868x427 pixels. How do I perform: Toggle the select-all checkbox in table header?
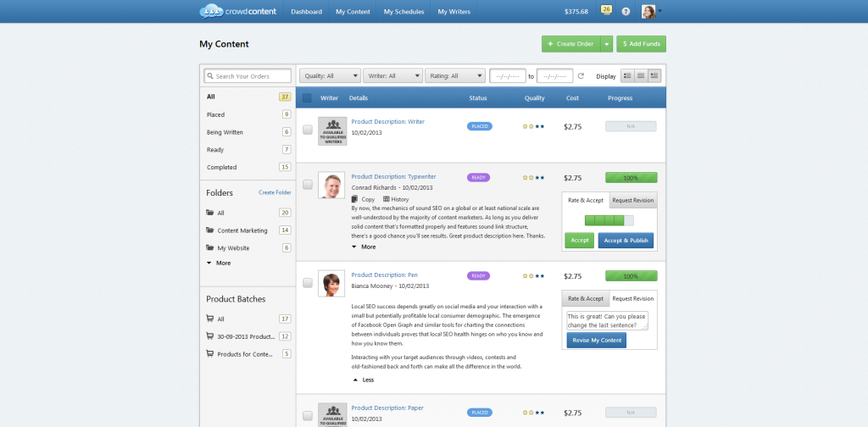coord(307,98)
